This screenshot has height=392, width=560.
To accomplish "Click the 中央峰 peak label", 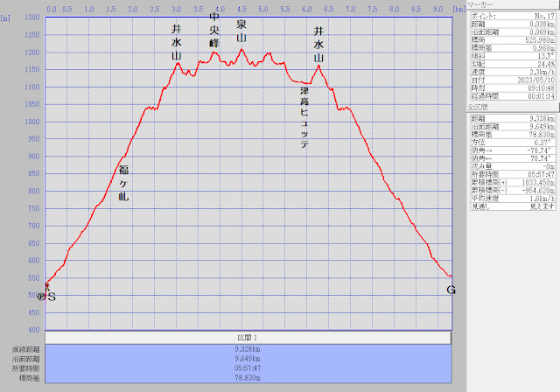I will pos(214,30).
